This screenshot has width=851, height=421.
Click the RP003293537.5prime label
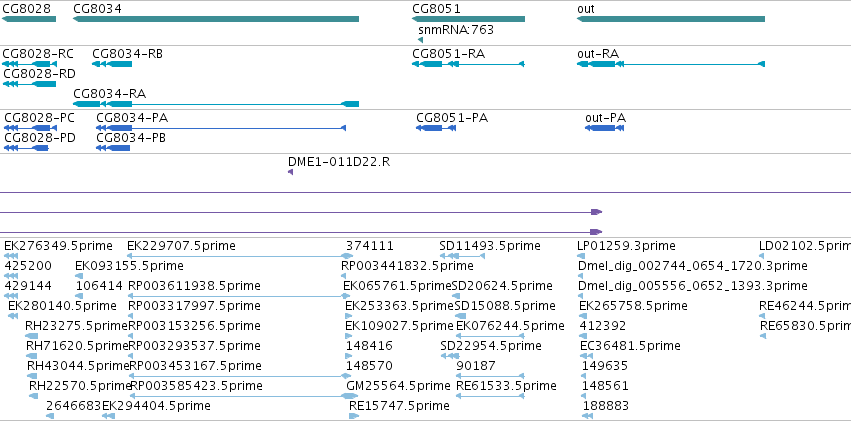[x=194, y=346]
